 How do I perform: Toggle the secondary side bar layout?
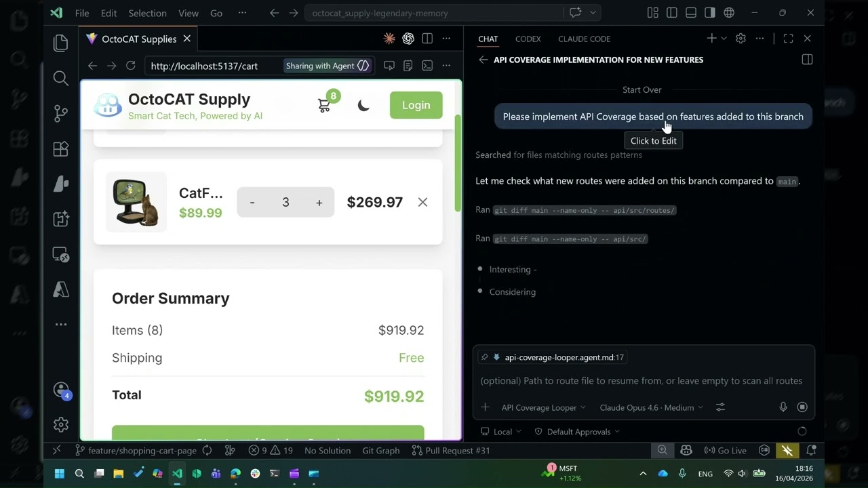[709, 13]
